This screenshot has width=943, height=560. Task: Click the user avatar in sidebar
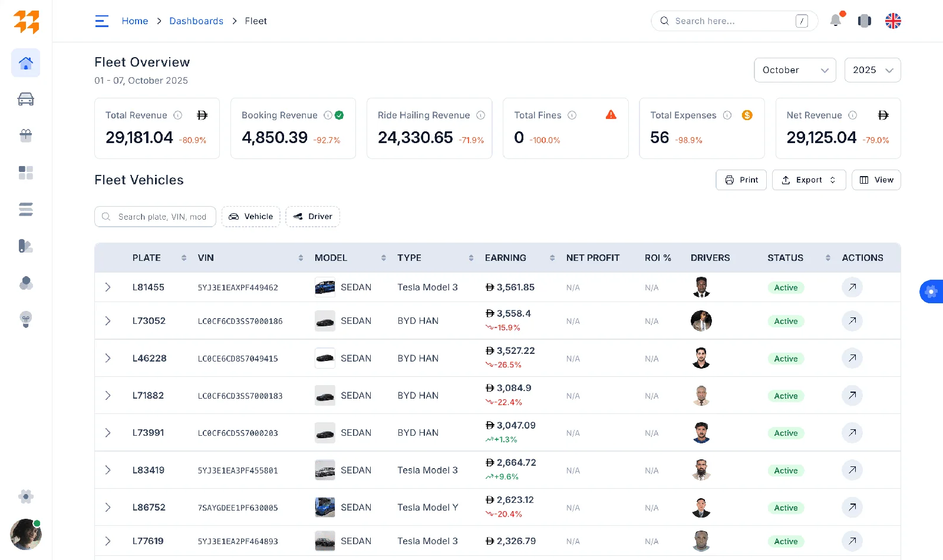26,534
